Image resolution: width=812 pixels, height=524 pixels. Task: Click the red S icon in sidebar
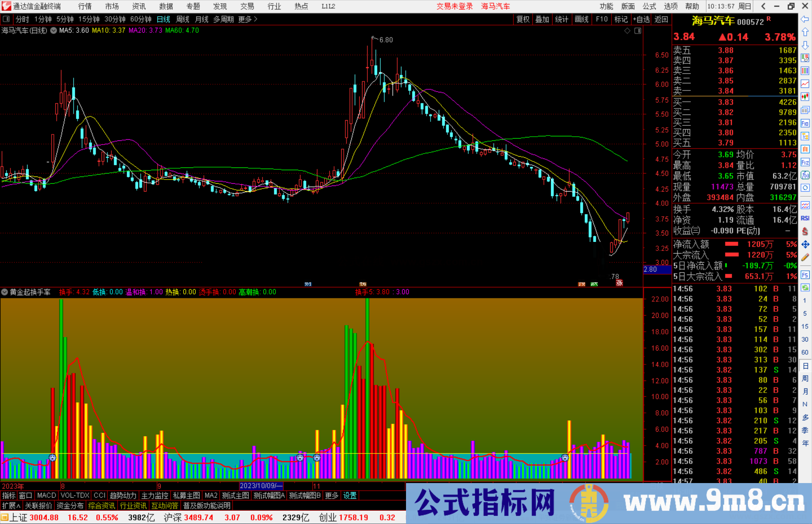pos(805,231)
